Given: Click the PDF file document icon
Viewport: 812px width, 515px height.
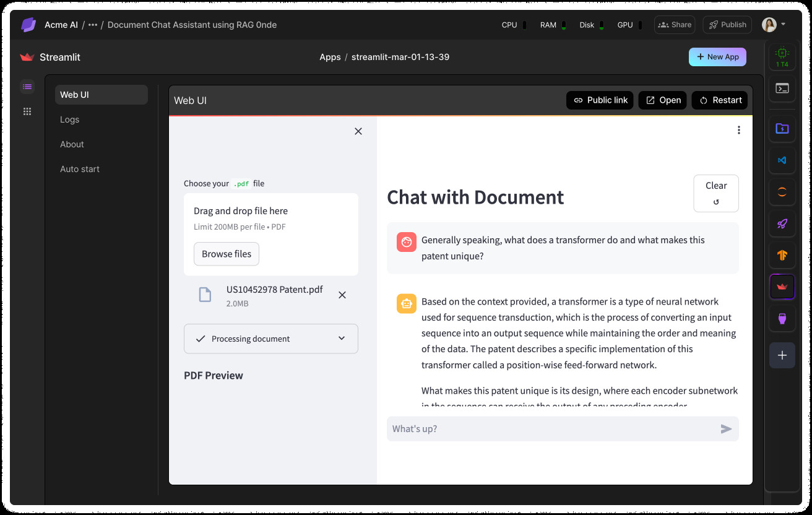Looking at the screenshot, I should pos(205,295).
